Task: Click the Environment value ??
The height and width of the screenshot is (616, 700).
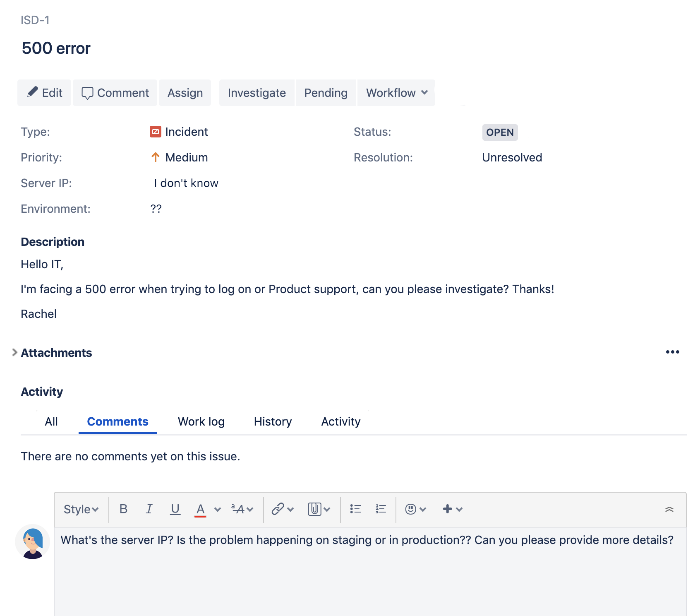Action: (156, 209)
